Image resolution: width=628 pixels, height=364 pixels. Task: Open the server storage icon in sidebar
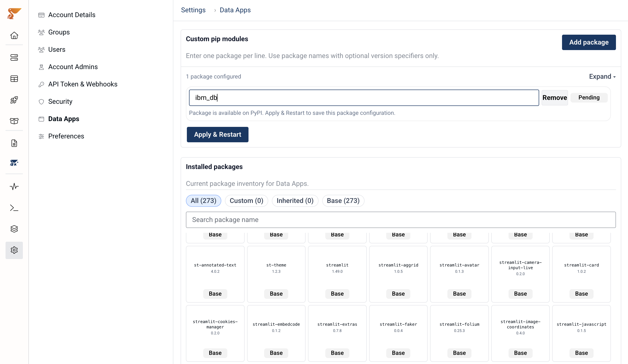click(14, 58)
